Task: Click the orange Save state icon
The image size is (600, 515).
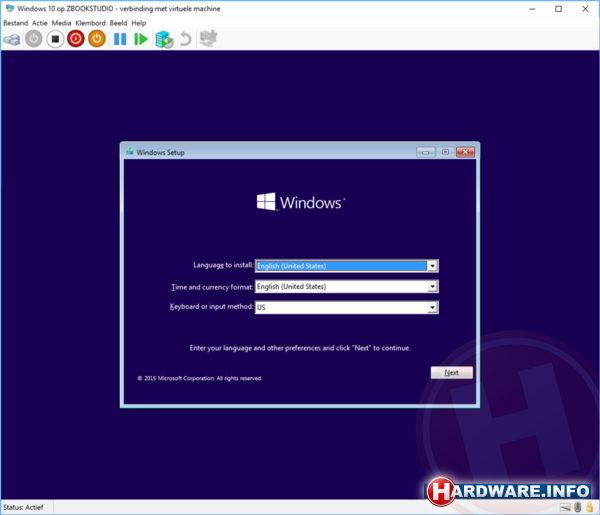Action: point(97,39)
